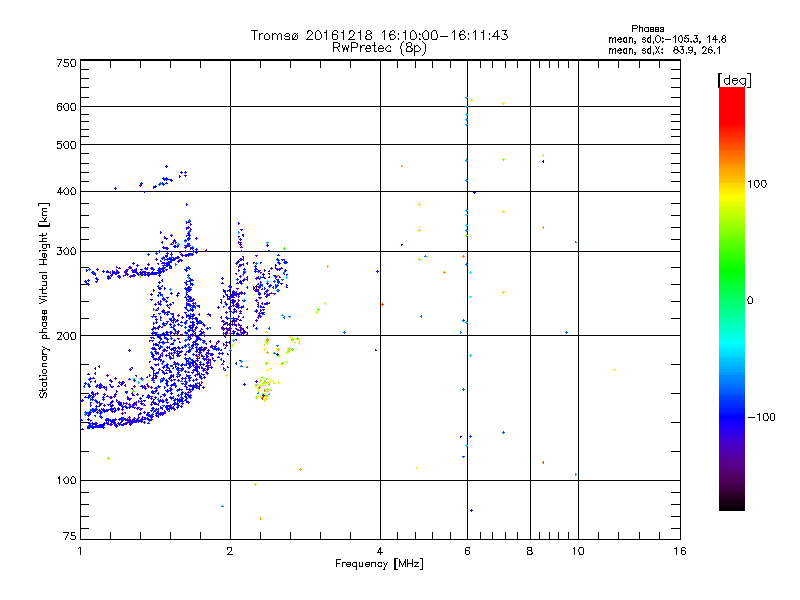Image resolution: width=800 pixels, height=600 pixels.
Task: Click the colorbar tick label '100'
Action: coord(757,184)
